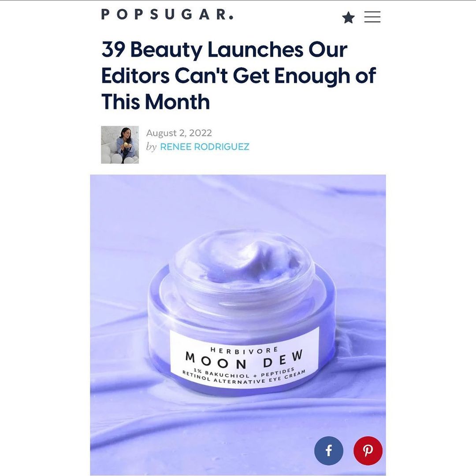Share the article via Facebook button

pos(329,450)
